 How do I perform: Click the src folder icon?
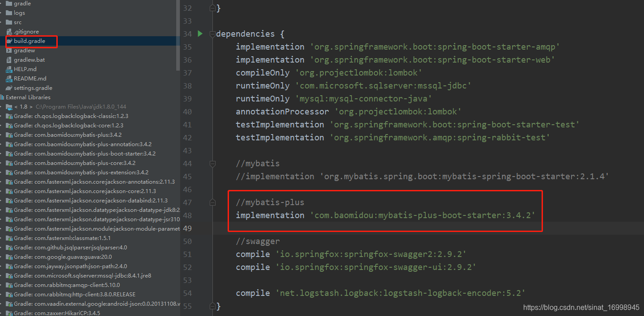click(x=9, y=22)
